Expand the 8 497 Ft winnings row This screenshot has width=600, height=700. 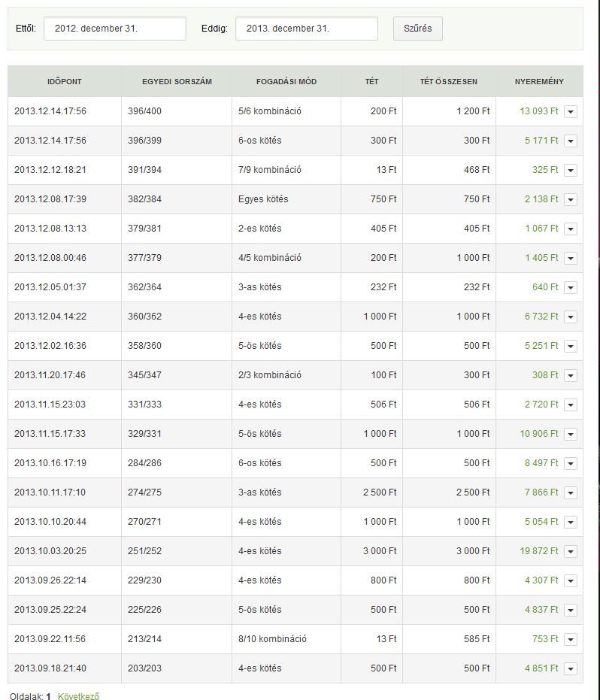click(x=571, y=463)
